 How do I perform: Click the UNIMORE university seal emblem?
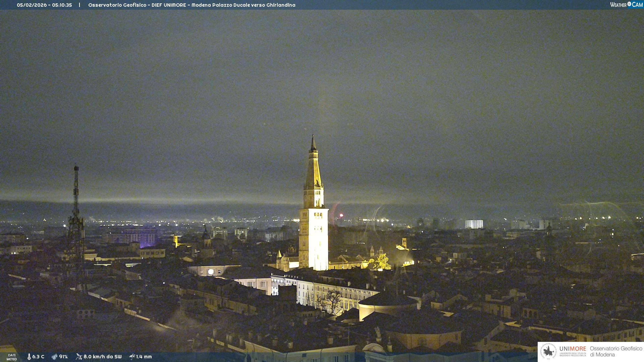click(548, 351)
